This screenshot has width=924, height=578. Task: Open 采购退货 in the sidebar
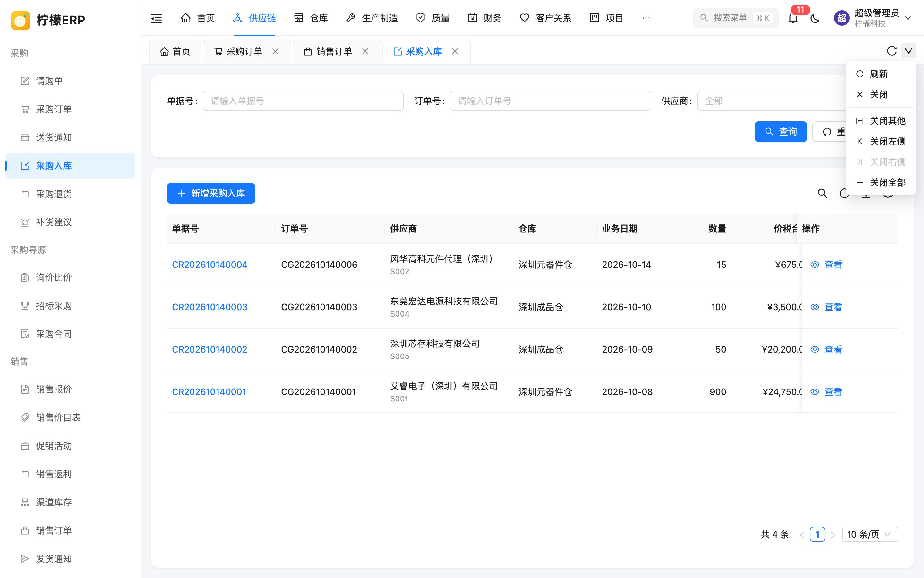[x=70, y=194]
